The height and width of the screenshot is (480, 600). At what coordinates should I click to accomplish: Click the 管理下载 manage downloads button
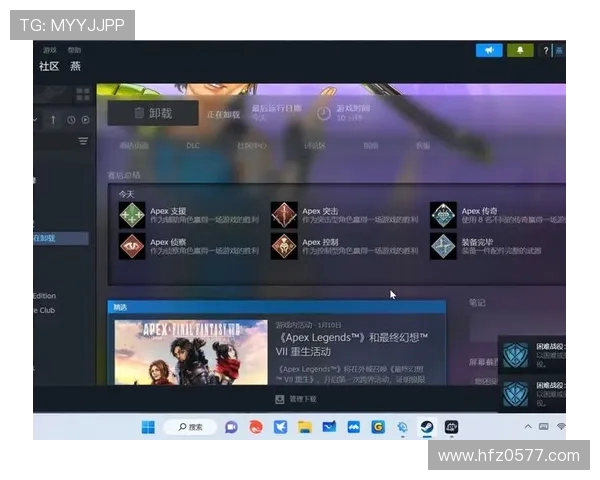(303, 399)
